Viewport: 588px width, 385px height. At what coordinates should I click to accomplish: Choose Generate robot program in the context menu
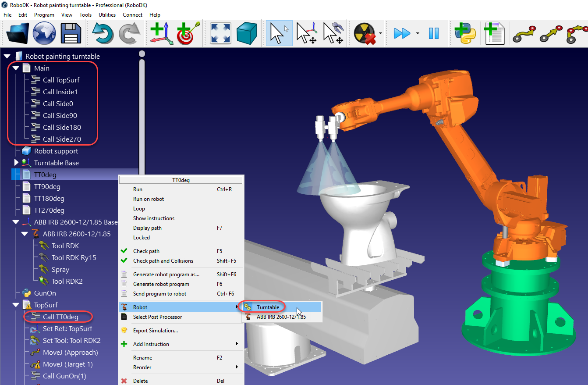click(161, 284)
